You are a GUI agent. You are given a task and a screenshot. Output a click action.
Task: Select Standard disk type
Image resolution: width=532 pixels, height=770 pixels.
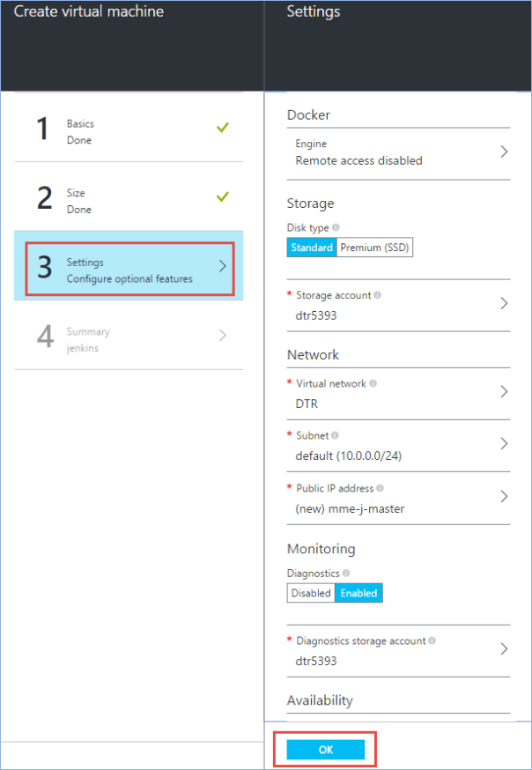312,248
